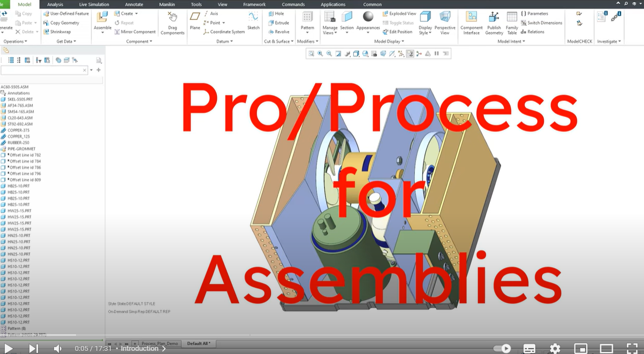Image resolution: width=644 pixels, height=354 pixels.
Task: Open Relations editor
Action: click(x=533, y=32)
